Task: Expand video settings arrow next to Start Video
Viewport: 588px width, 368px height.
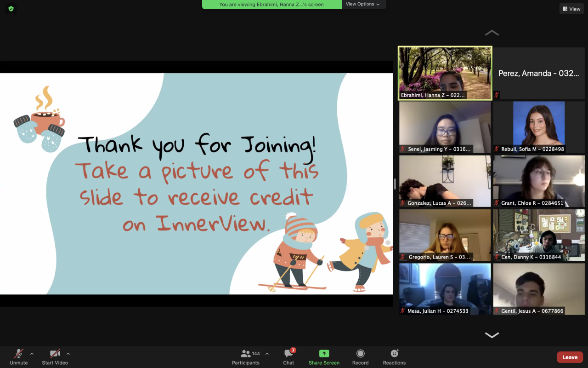Action: click(68, 354)
